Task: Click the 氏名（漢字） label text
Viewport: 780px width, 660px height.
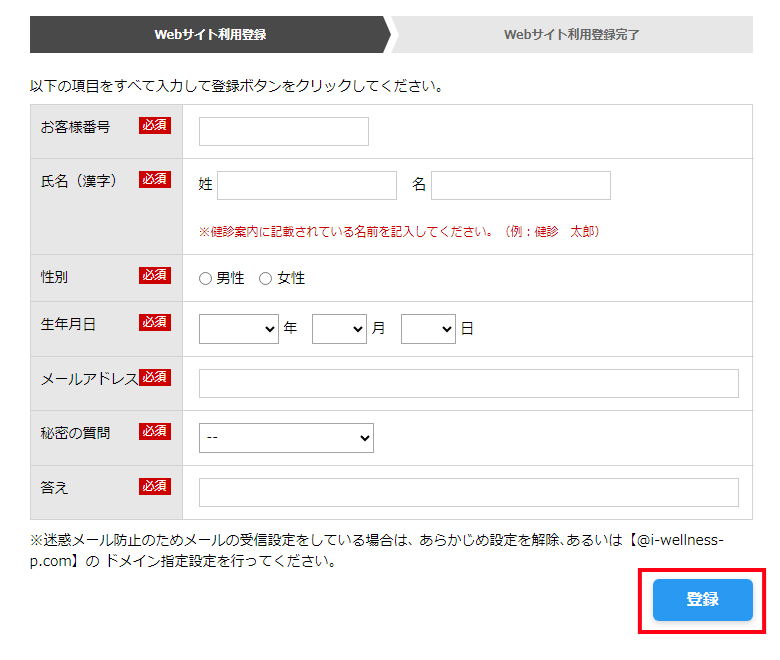Action: 79,181
